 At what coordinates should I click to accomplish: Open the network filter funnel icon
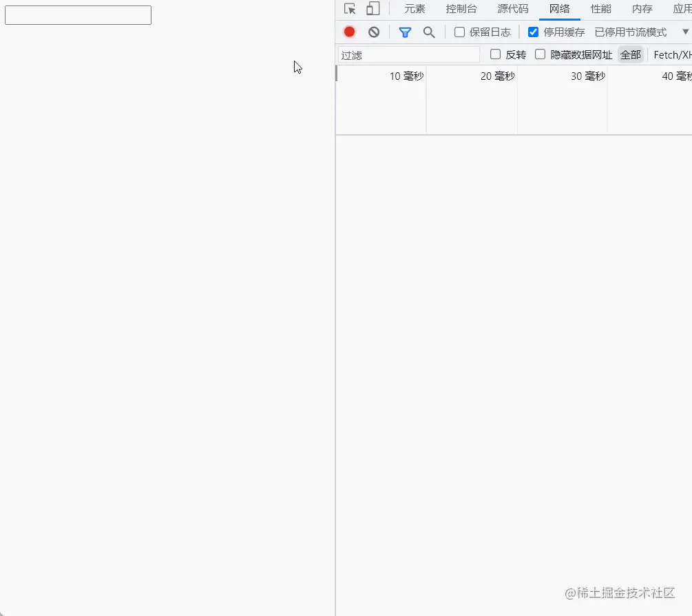[405, 32]
